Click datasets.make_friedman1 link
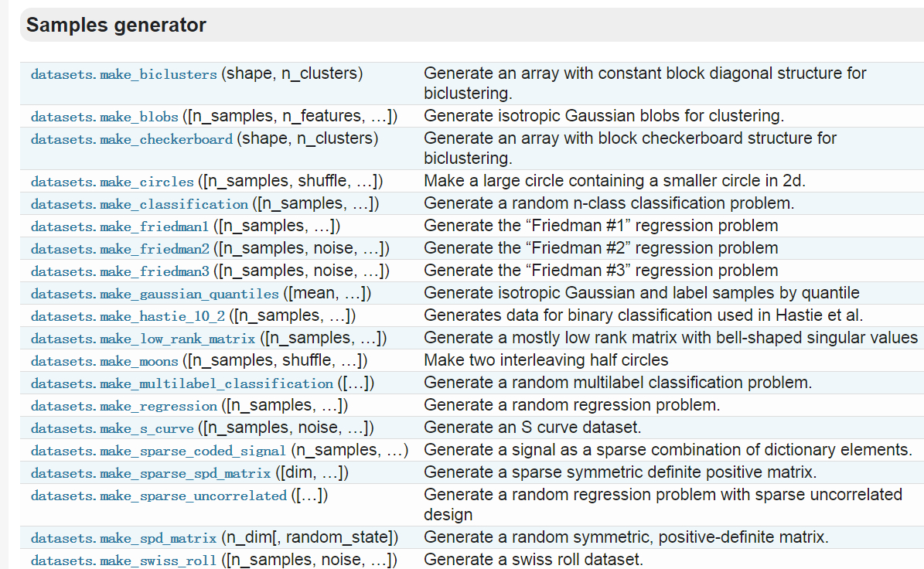This screenshot has width=924, height=569. click(120, 227)
